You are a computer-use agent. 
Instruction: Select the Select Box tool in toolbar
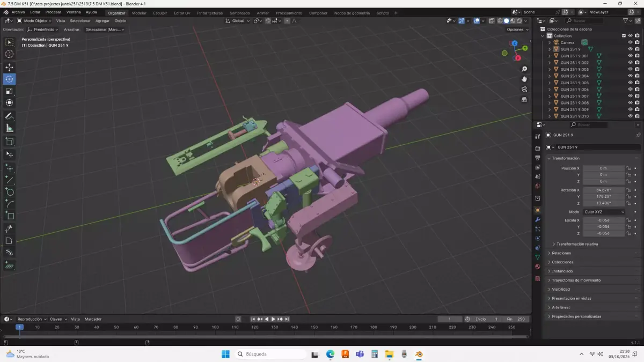click(9, 42)
